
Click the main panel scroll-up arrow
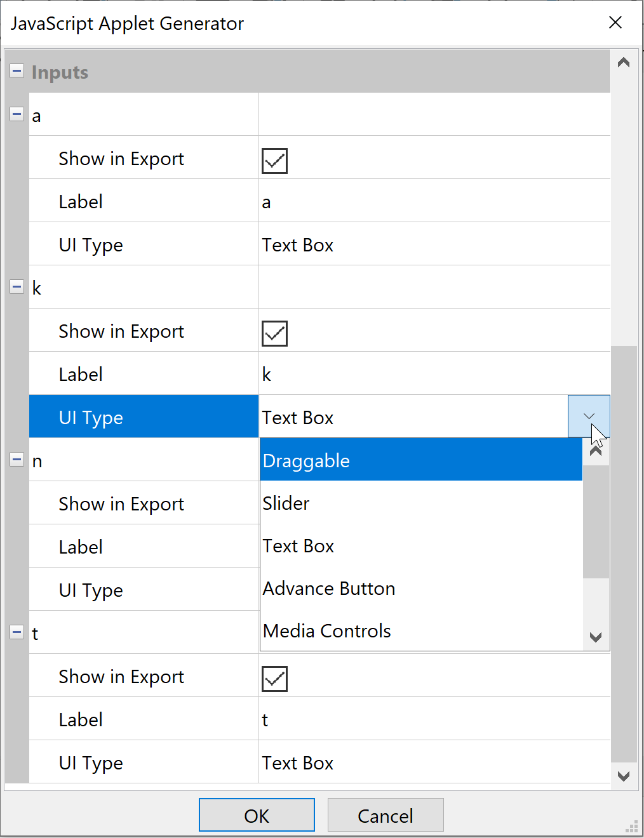point(624,62)
